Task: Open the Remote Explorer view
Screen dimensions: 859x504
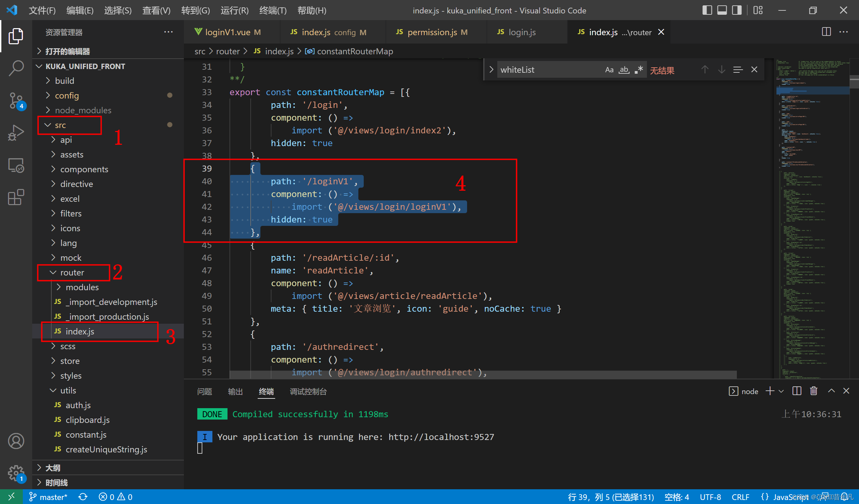Action: click(x=16, y=166)
